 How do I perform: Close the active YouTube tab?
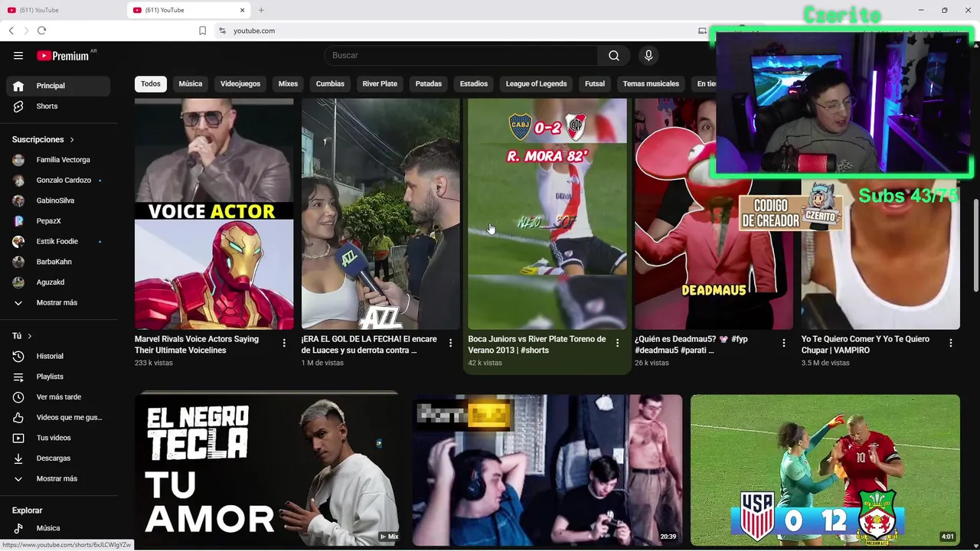tap(243, 10)
